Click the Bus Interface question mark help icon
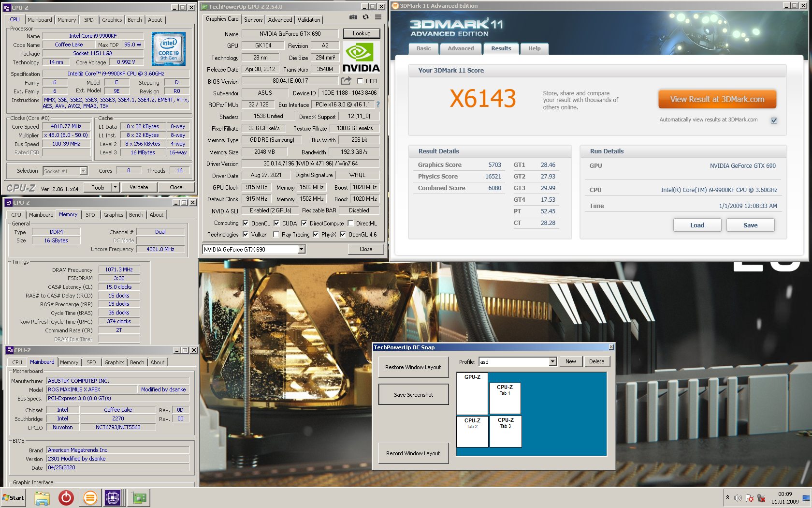 378,105
